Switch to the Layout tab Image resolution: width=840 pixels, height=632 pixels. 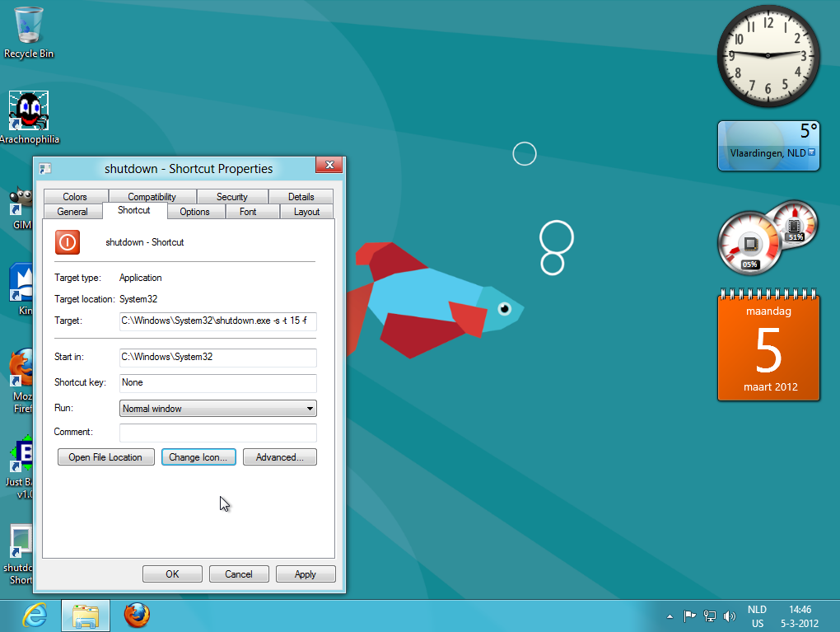[306, 212]
